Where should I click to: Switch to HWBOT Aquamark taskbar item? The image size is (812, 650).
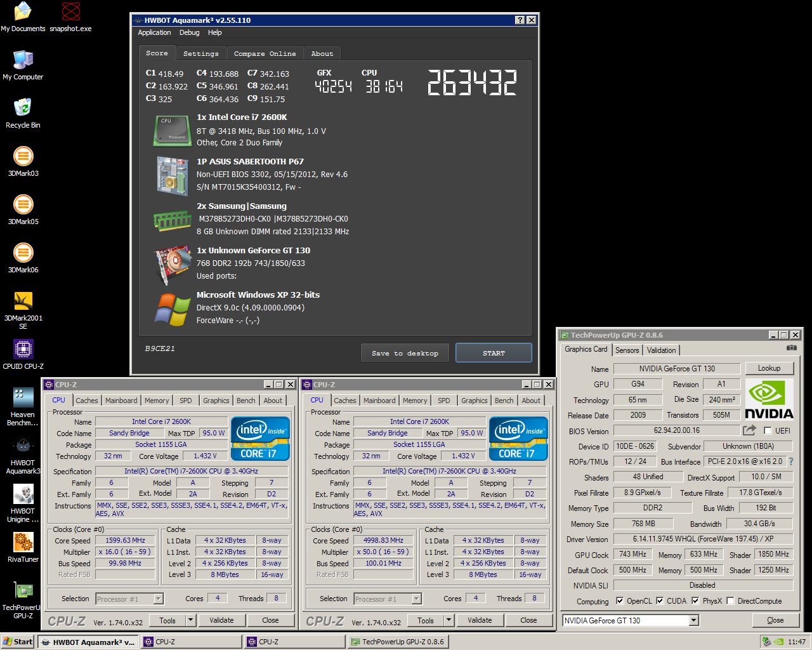click(88, 642)
